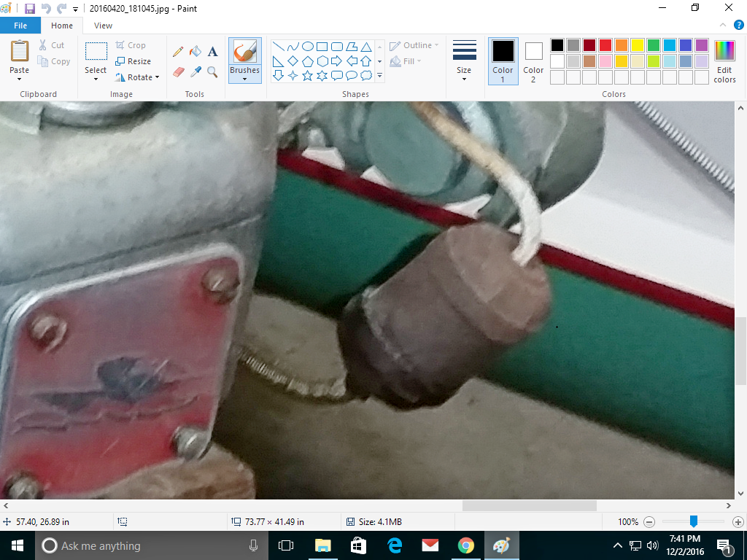Click the Crop button
This screenshot has height=560, width=747.
[131, 45]
